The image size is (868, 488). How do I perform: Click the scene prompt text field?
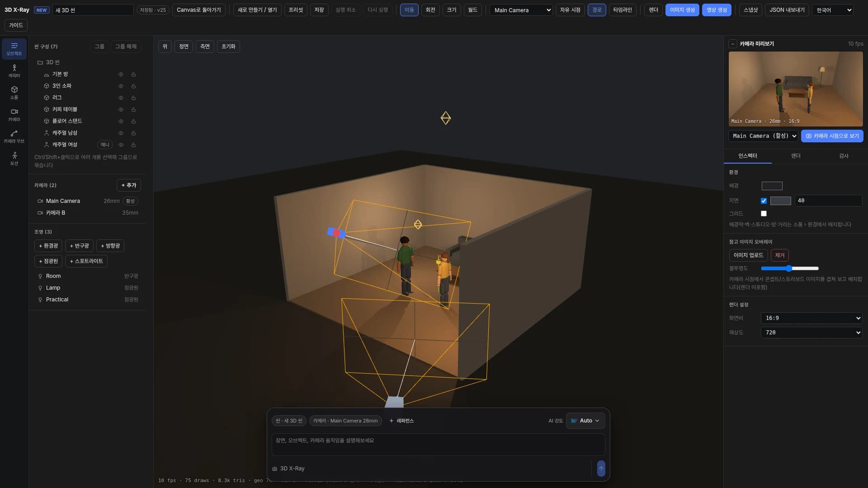[x=438, y=445]
